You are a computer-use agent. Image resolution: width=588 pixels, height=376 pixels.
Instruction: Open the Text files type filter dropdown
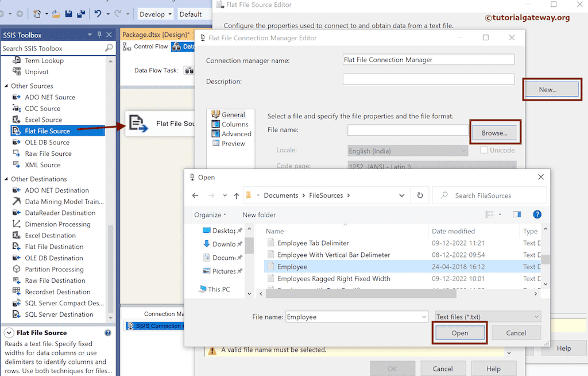pos(488,317)
